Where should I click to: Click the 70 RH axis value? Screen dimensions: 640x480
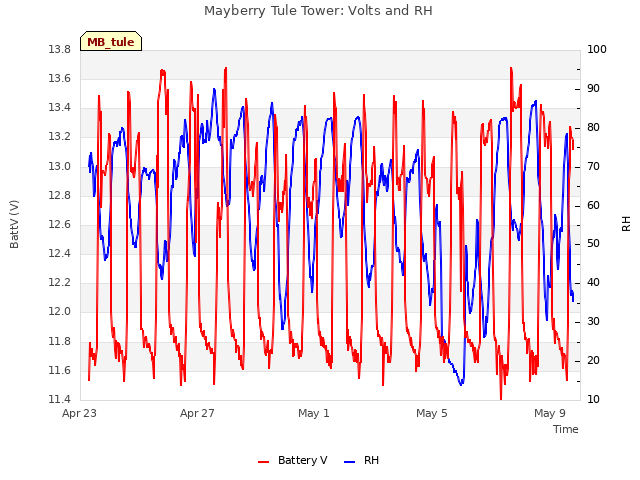tap(593, 167)
